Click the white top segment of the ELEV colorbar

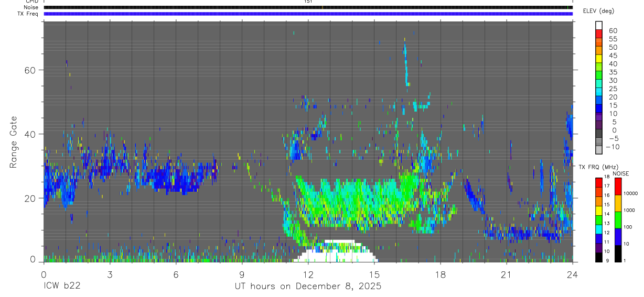599,26
